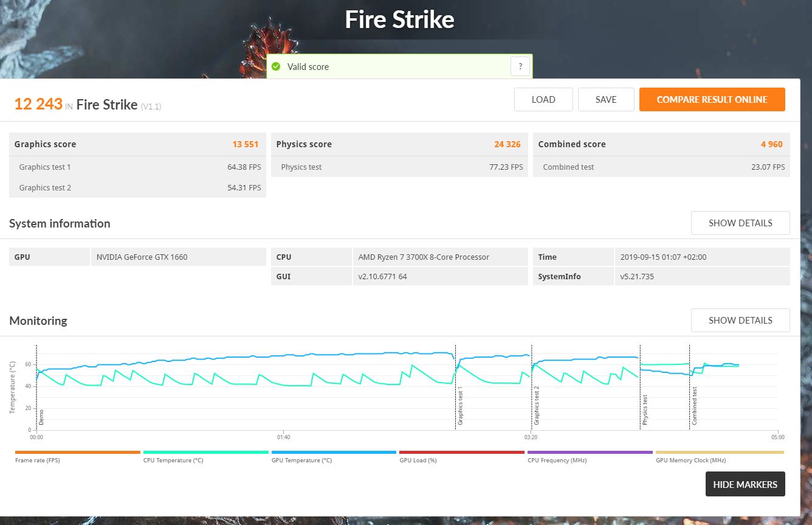Click the NVIDIA GeForce GTX 1660 cell
812x525 pixels.
pos(178,257)
